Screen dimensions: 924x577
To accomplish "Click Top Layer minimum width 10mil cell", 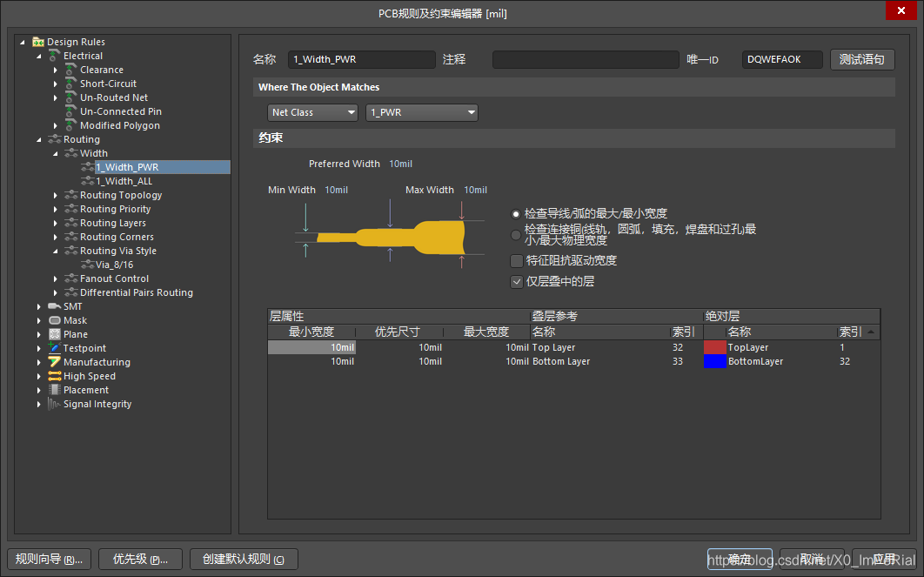I will click(x=311, y=347).
